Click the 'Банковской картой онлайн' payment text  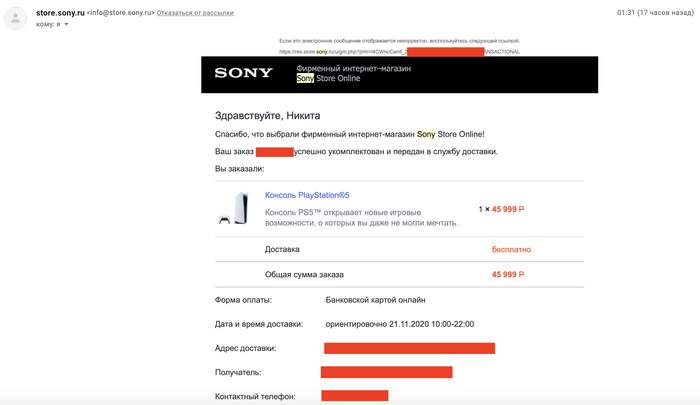pos(375,299)
